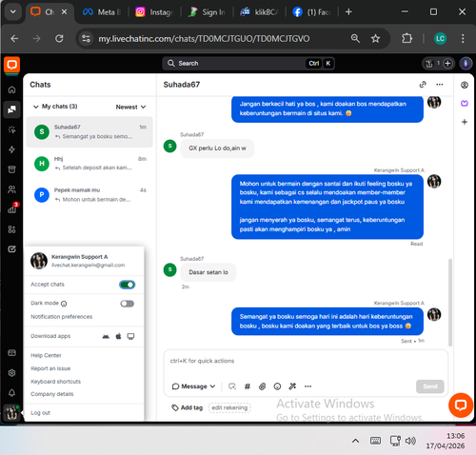Switch to the Facebook browser tab
Viewport: 476px width, 455px height.
311,12
